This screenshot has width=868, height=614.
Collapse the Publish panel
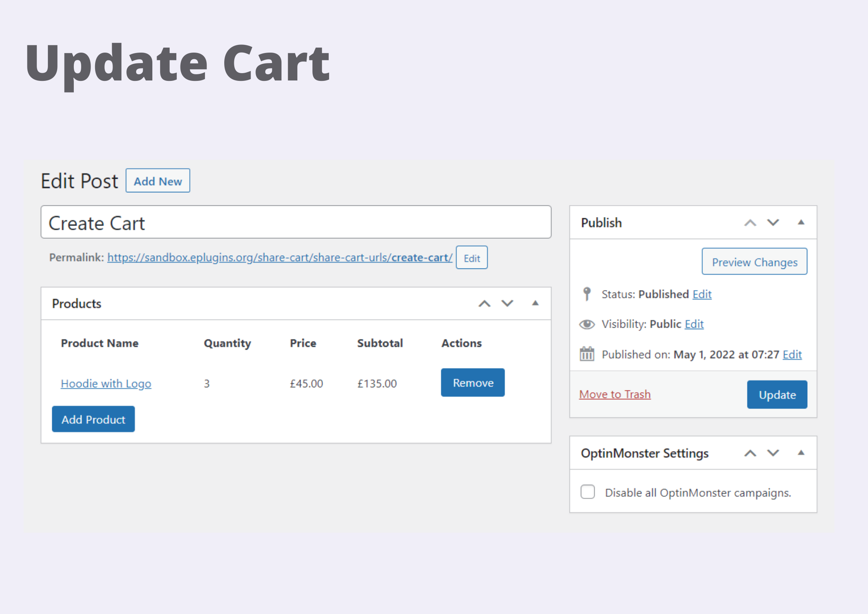click(800, 222)
